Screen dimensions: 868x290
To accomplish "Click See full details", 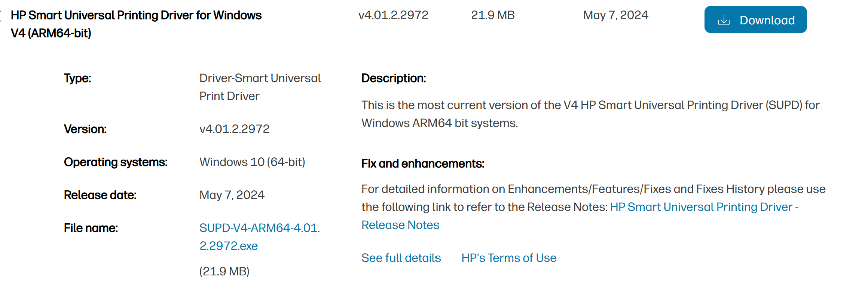I will 401,258.
